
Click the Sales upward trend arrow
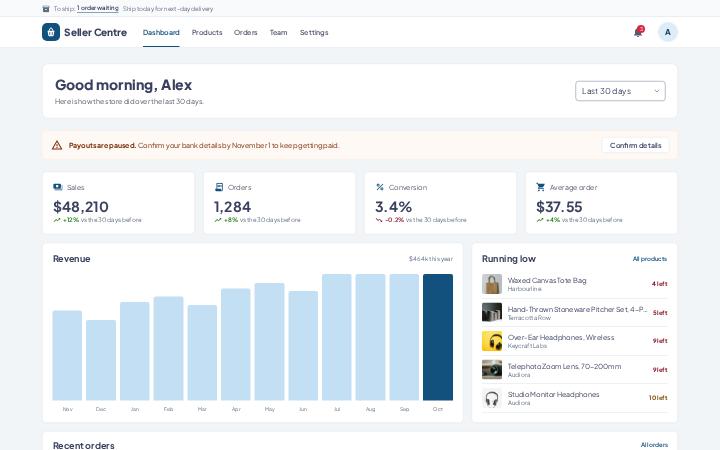click(x=57, y=220)
